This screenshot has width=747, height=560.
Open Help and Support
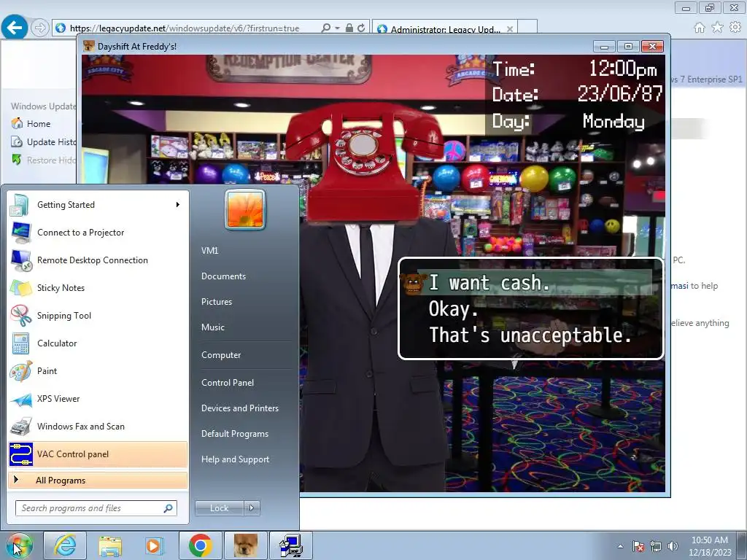point(236,459)
